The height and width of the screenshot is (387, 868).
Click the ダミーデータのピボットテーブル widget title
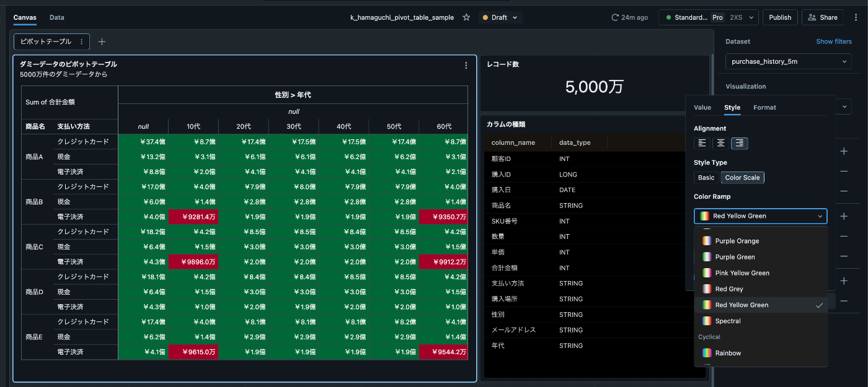point(68,64)
